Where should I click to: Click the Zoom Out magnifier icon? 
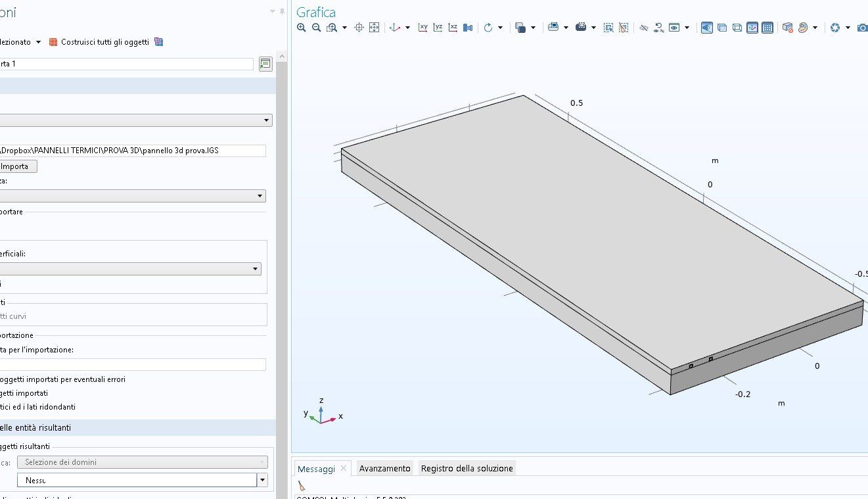[316, 28]
